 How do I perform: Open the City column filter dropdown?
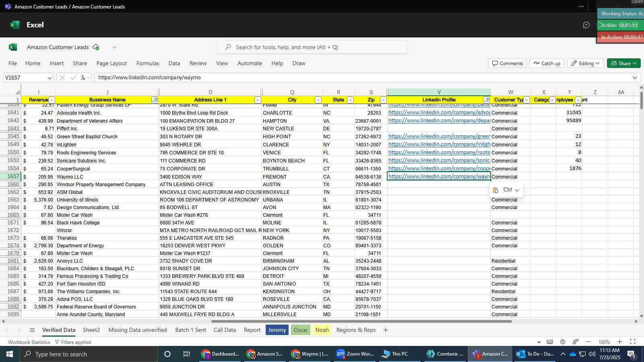(318, 100)
